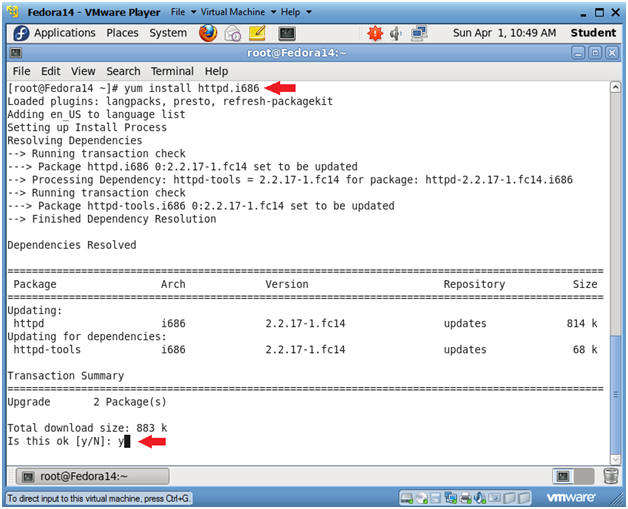This screenshot has height=509, width=628.
Task: Click 'To direct input to this virtual machine' hint
Action: tap(98, 499)
